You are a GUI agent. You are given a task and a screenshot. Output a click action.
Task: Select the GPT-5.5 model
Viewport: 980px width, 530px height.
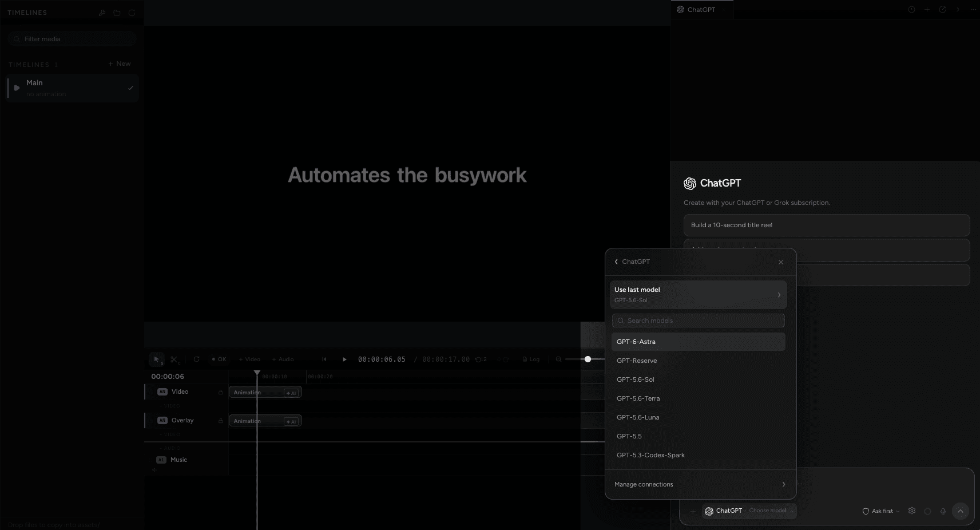pos(698,436)
